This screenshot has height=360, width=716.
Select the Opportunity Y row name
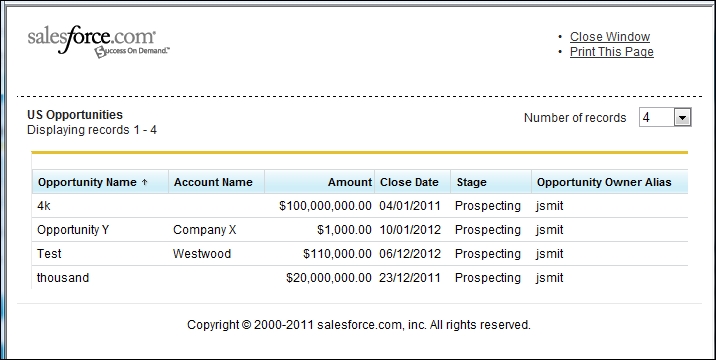[73, 230]
